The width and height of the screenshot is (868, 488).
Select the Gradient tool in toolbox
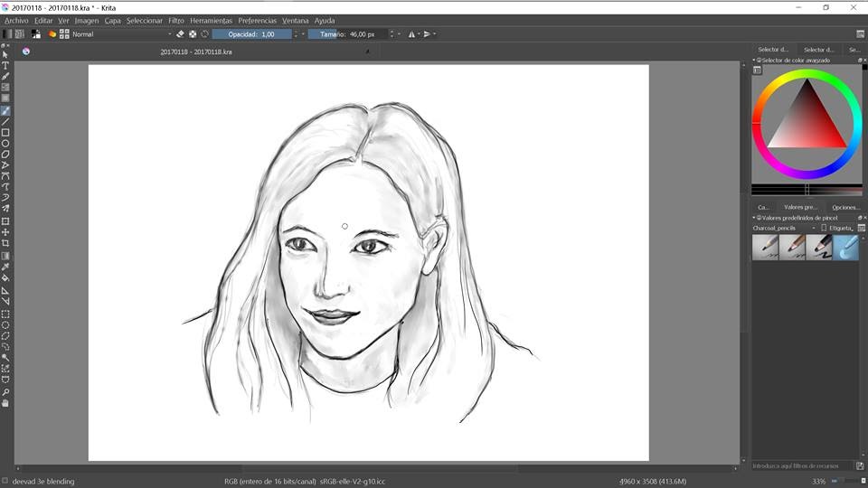(5, 256)
